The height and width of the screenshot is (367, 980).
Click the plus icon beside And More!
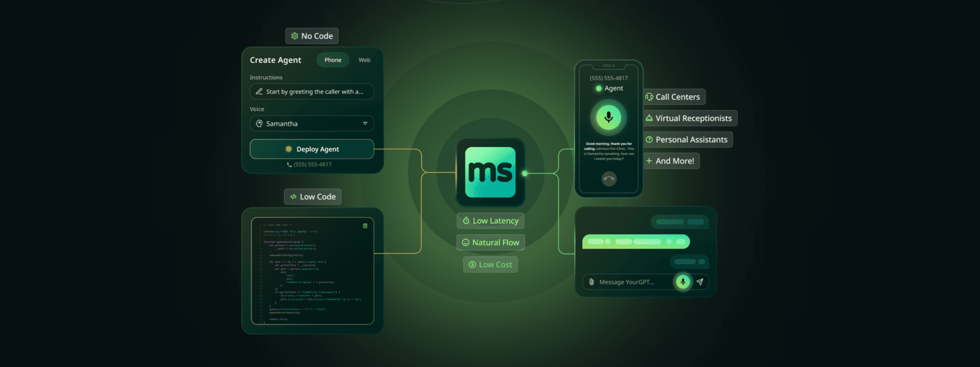tap(649, 161)
